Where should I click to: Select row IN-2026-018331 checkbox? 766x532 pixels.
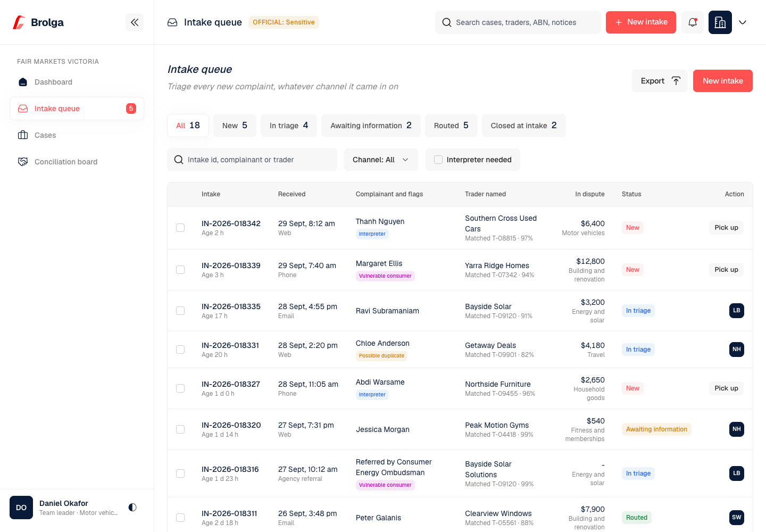tap(180, 350)
